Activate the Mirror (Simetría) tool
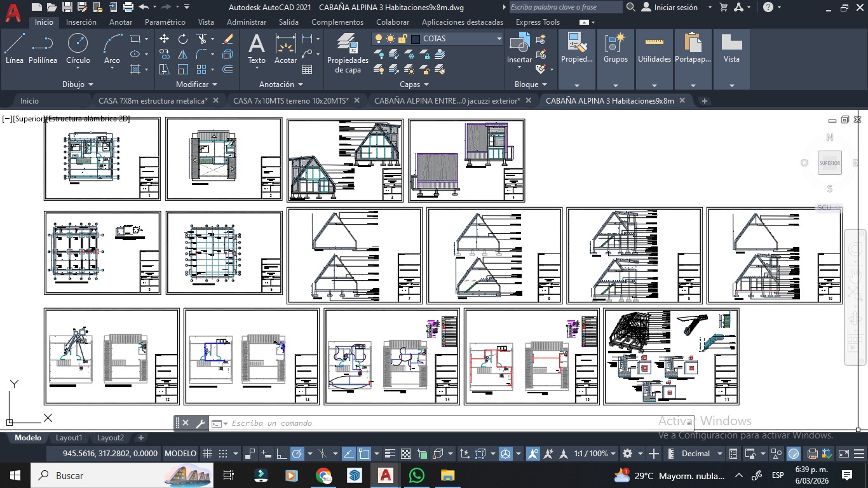Screen dimensions: 868x488 click(183, 54)
